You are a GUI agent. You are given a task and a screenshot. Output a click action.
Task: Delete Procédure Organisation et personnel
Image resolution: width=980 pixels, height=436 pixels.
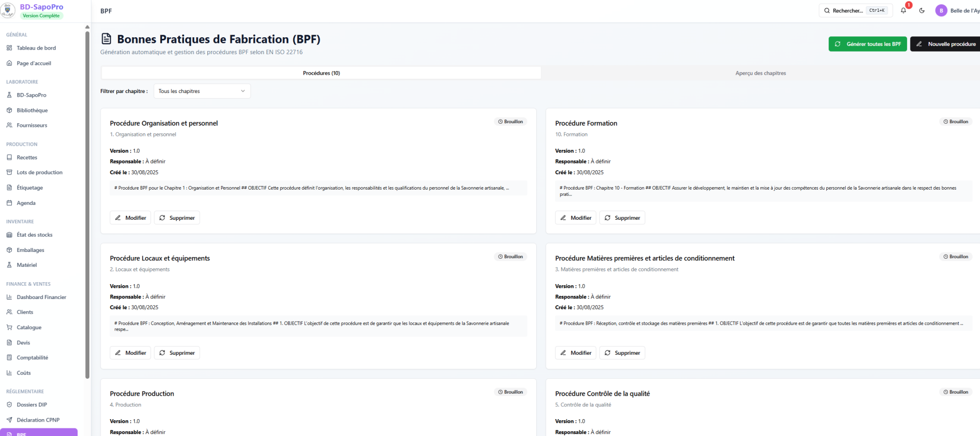[177, 218]
